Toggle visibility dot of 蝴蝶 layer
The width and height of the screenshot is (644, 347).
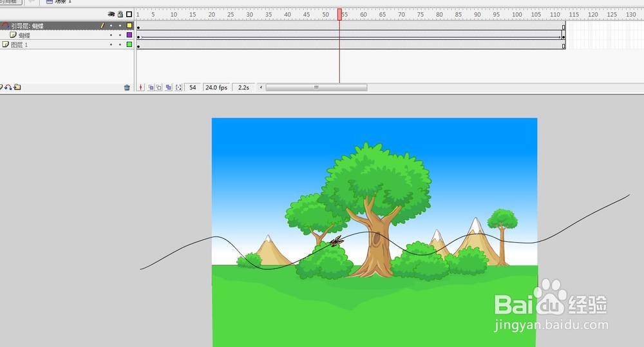click(x=111, y=35)
